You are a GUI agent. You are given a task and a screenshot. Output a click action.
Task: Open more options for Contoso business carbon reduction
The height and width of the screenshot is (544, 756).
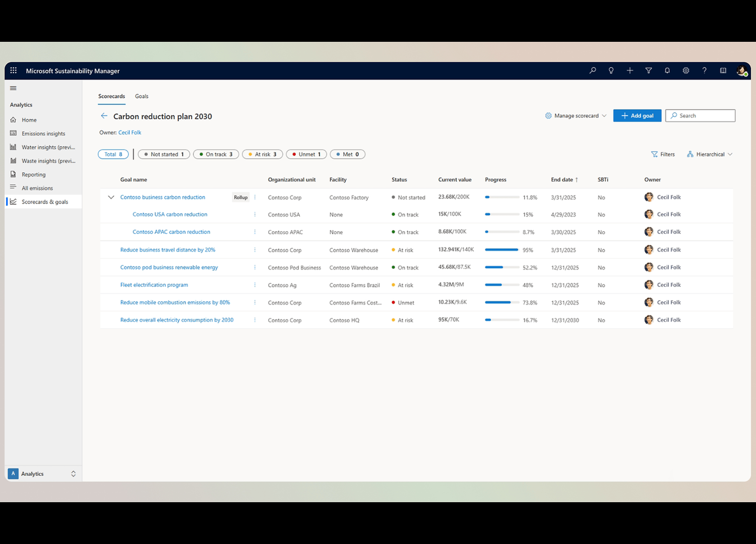(255, 197)
